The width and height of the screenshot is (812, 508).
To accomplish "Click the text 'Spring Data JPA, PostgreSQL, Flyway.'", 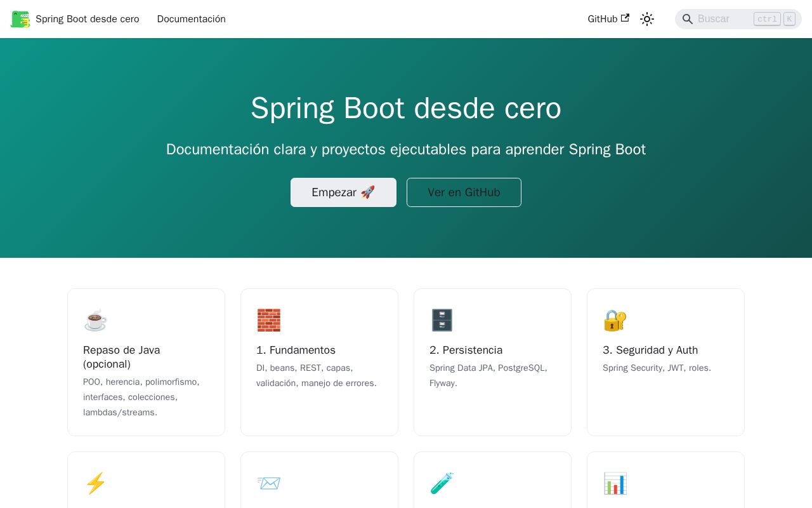I will tap(488, 375).
